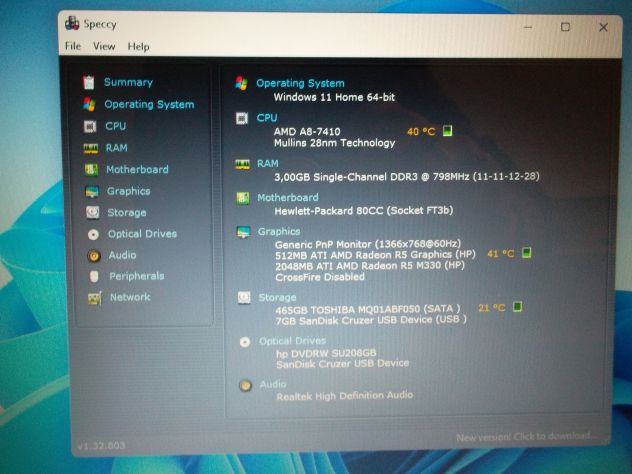Image resolution: width=632 pixels, height=474 pixels.
Task: Click the Operating System heading link in summary
Action: pos(300,83)
